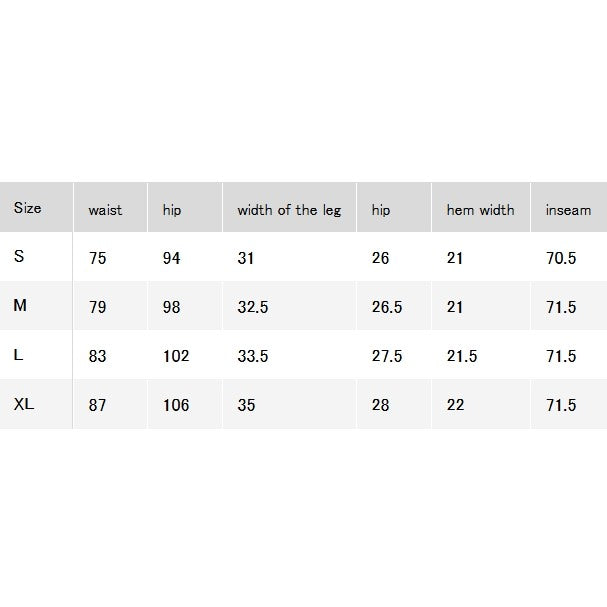Image resolution: width=607 pixels, height=607 pixels.
Task: Click waist value 87 in XL row
Action: click(x=98, y=405)
